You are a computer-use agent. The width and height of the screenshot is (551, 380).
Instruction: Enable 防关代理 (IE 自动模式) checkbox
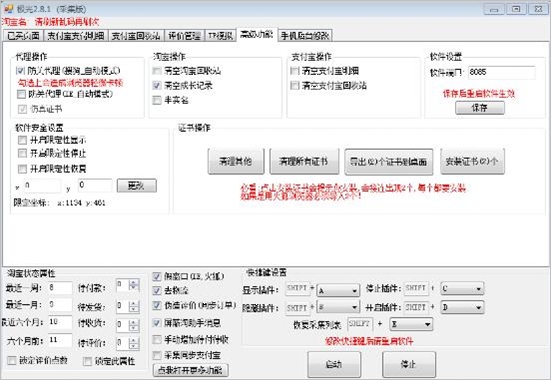(21, 94)
